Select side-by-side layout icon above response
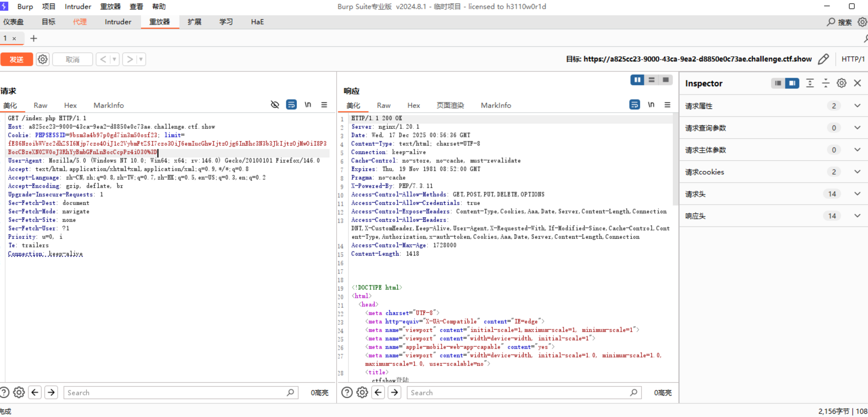 pos(637,80)
